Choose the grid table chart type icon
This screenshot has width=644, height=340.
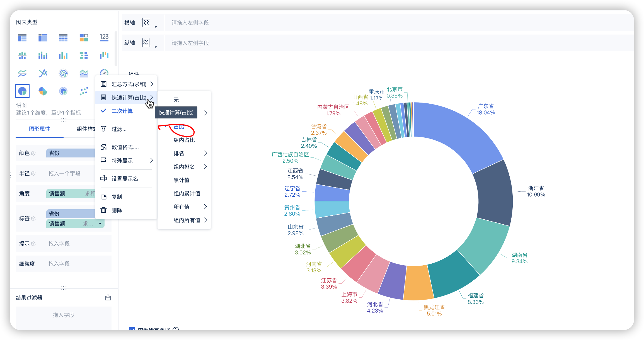(x=63, y=37)
